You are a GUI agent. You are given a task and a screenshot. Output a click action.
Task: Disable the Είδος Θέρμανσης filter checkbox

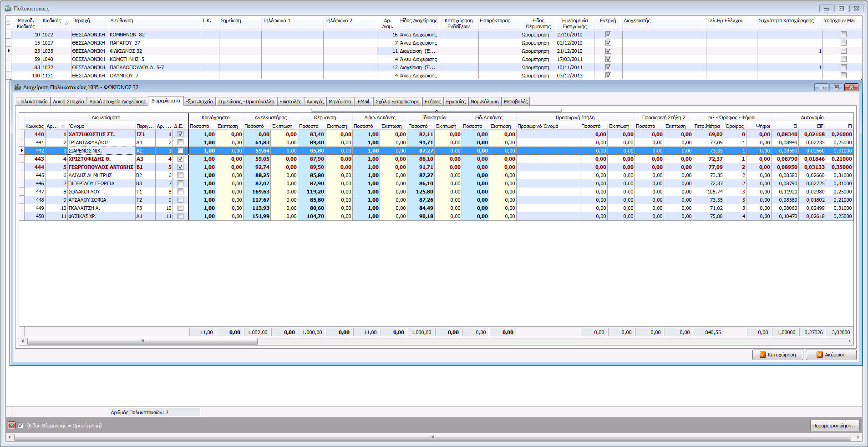20,426
